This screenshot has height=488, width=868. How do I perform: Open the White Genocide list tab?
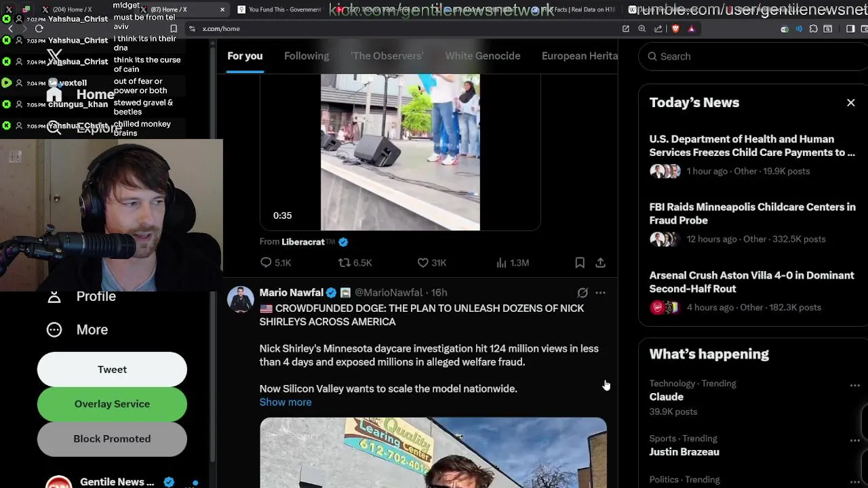coord(483,56)
